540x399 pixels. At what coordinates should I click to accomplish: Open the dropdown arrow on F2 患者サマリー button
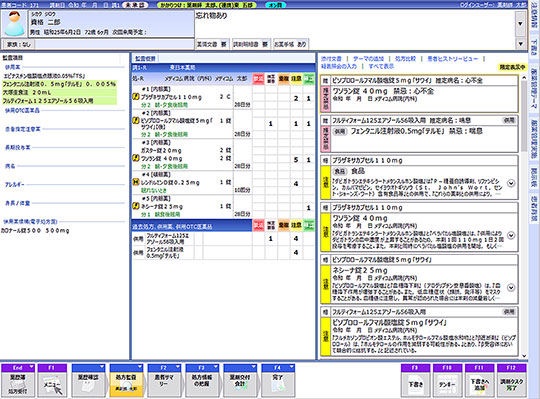(x=177, y=367)
